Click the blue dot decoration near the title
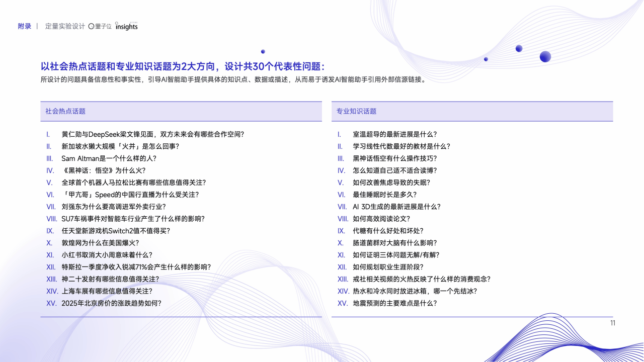 (263, 51)
